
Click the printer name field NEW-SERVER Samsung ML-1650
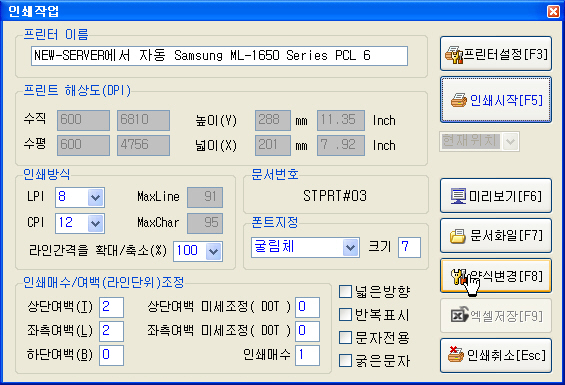coord(219,56)
